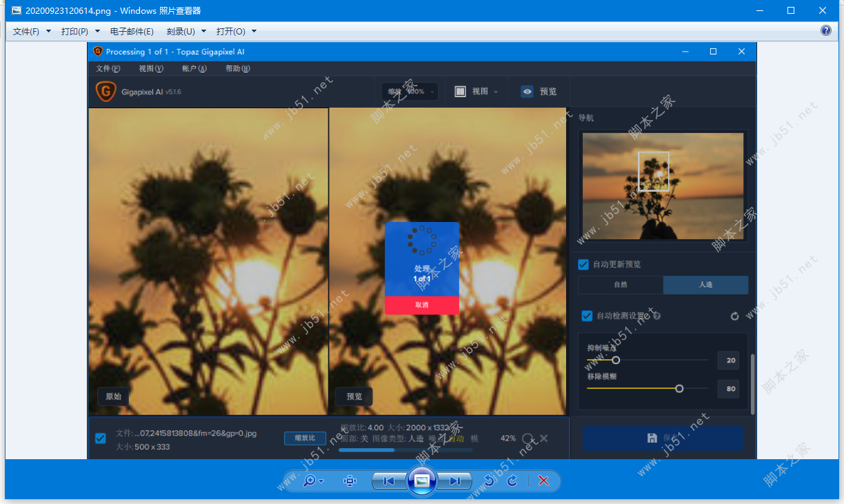Viewport: 844px width, 504px height.
Task: Rotate photo counterclockwise in the viewer
Action: [490, 481]
